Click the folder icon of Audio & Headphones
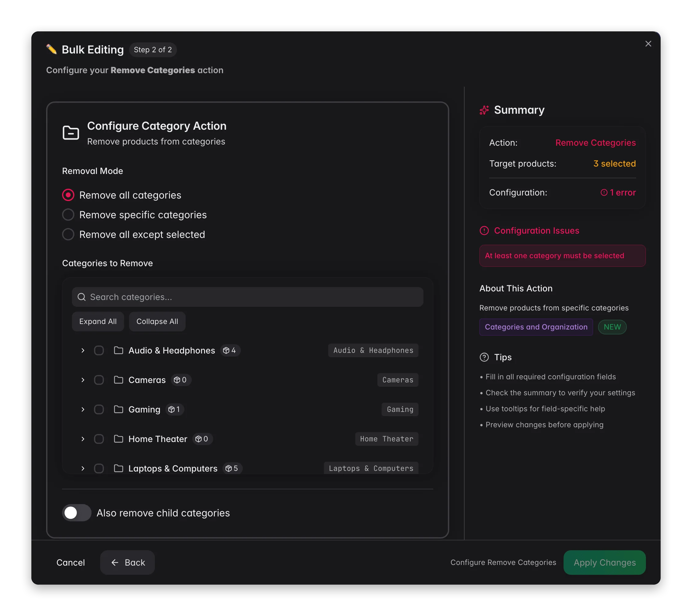This screenshot has height=616, width=692. coord(119,350)
